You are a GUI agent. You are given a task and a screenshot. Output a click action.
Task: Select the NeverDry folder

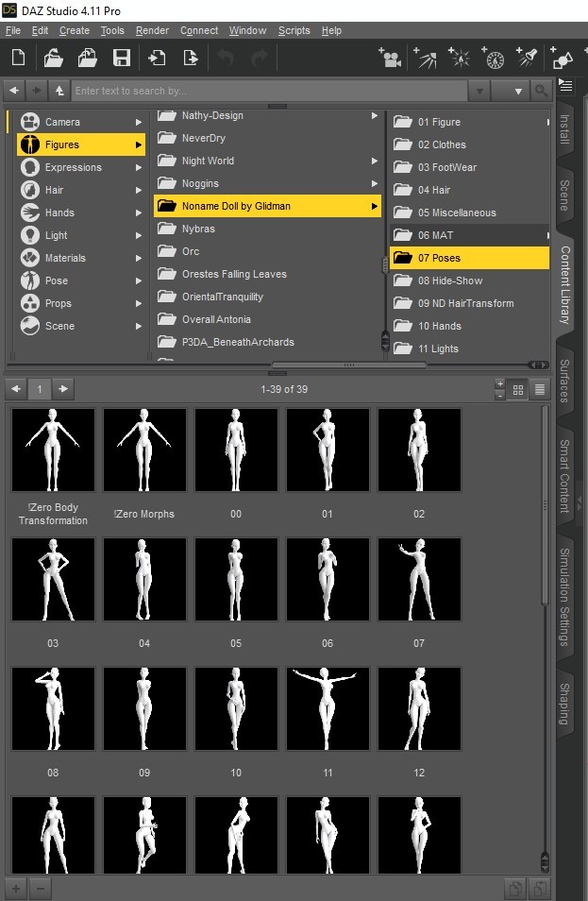tap(267, 138)
